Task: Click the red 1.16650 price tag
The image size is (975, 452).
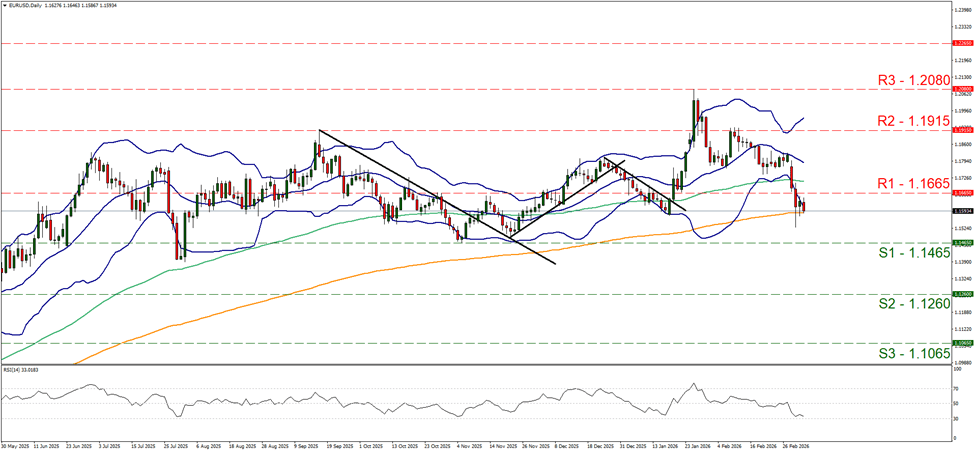Action: (961, 193)
